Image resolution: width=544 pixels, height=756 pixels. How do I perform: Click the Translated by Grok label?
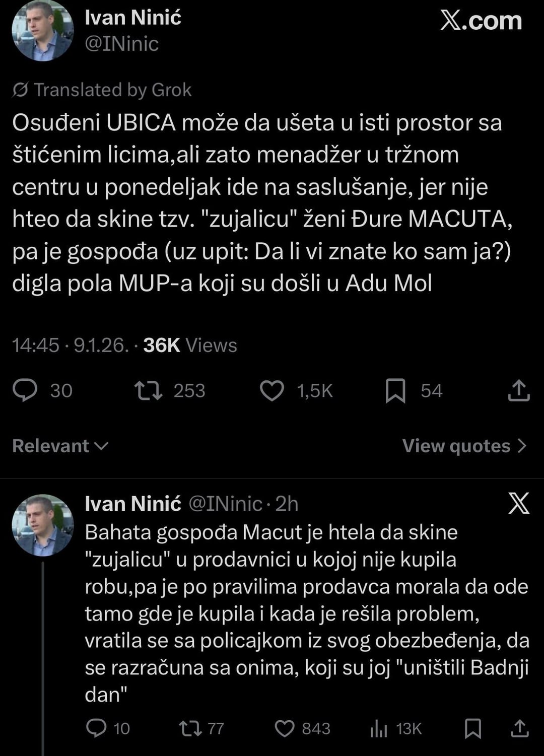click(x=102, y=90)
